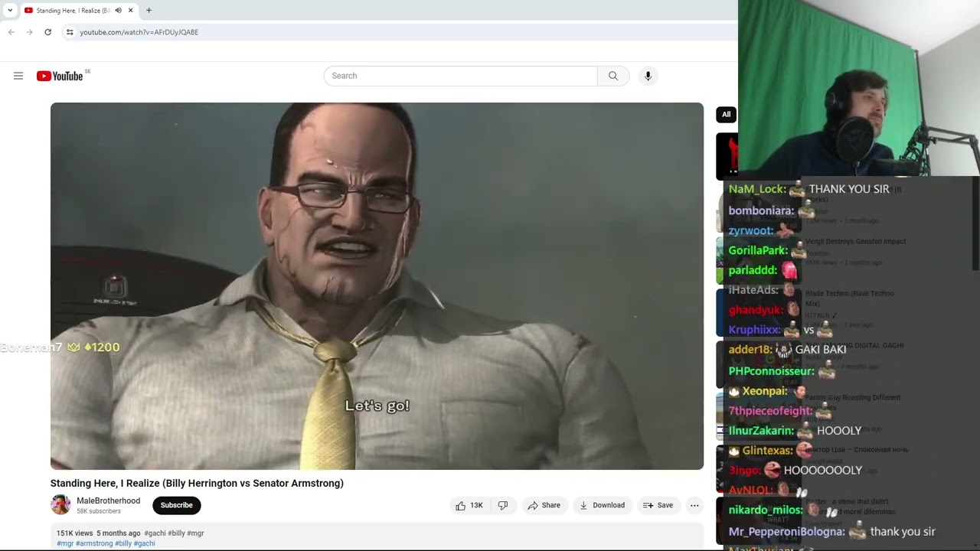
Task: Reload the page in browser
Action: coord(47,32)
